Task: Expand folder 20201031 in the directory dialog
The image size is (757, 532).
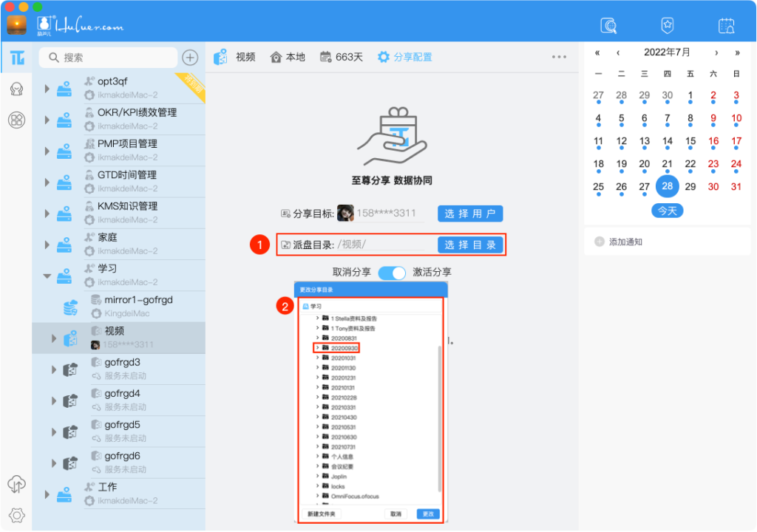Action: click(317, 358)
